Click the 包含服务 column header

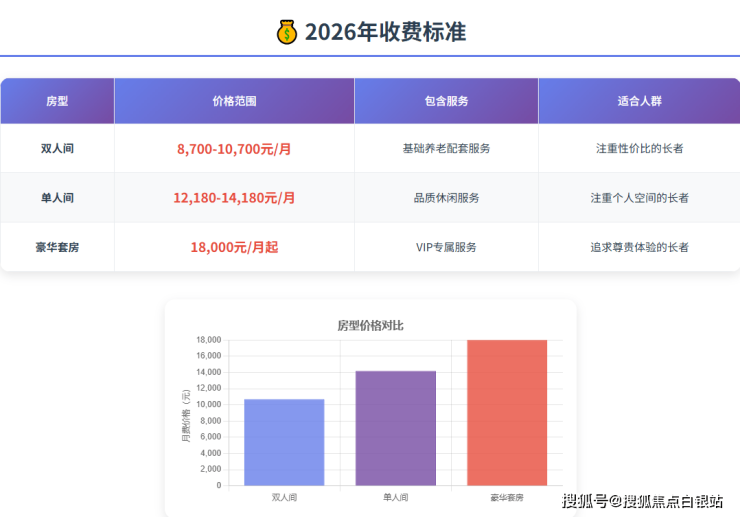[446, 101]
